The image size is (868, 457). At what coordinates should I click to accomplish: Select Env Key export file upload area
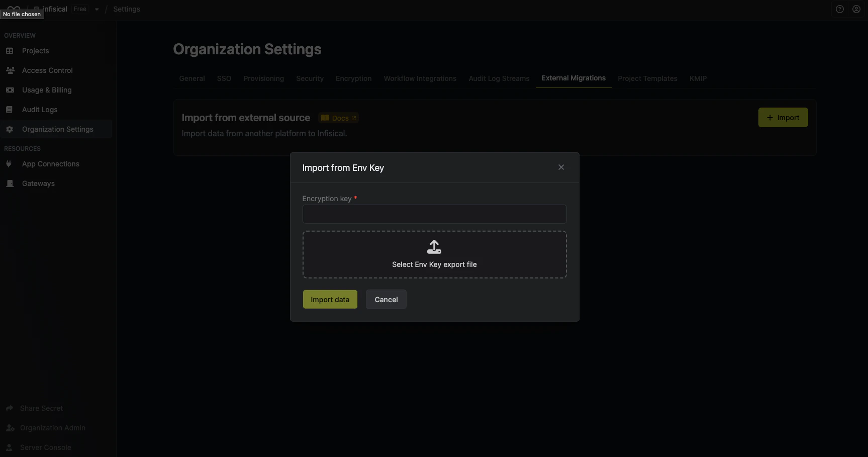pyautogui.click(x=434, y=254)
